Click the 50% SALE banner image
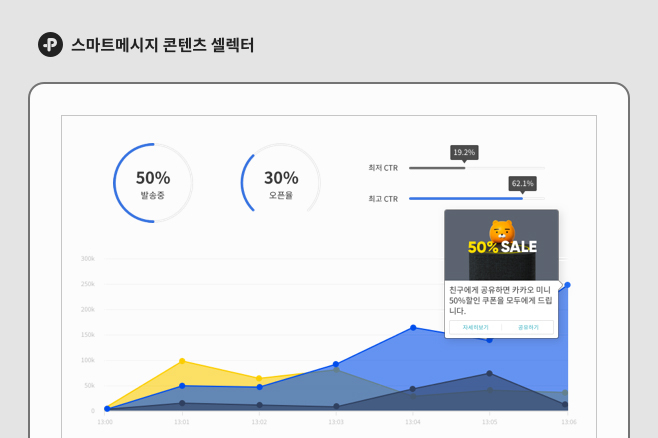 coord(501,245)
